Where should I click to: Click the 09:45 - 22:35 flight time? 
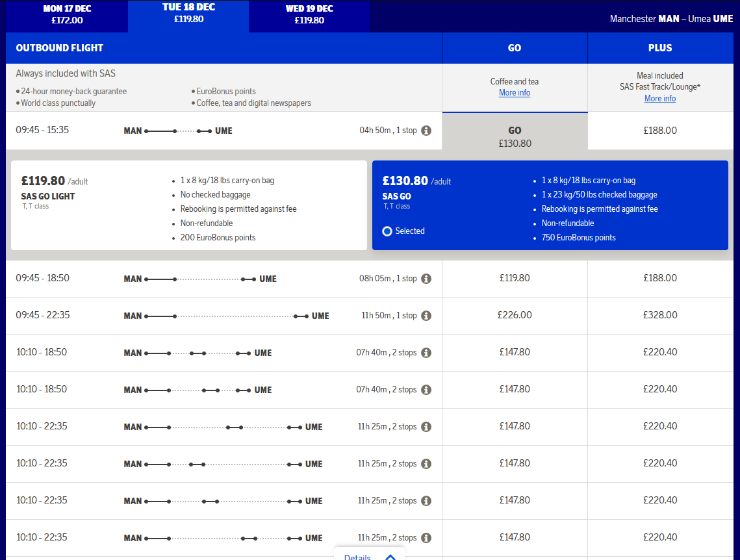43,315
